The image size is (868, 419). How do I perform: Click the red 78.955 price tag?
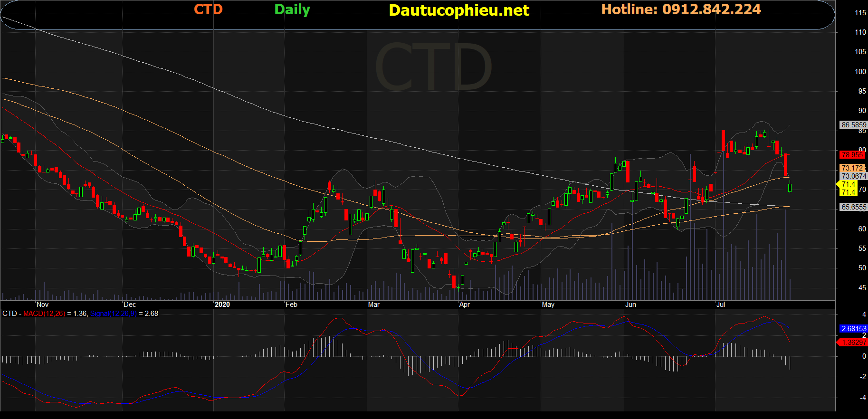(x=852, y=155)
